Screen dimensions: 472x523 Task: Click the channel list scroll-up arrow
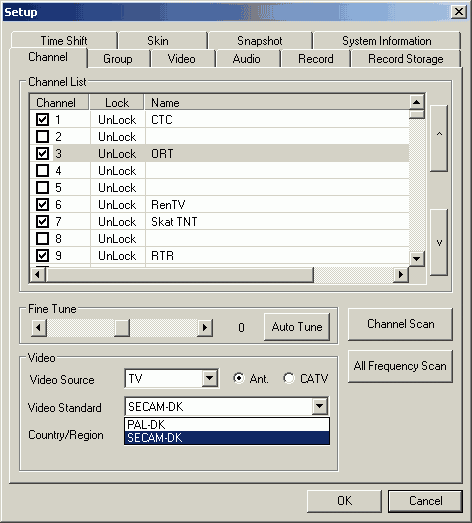[x=416, y=102]
